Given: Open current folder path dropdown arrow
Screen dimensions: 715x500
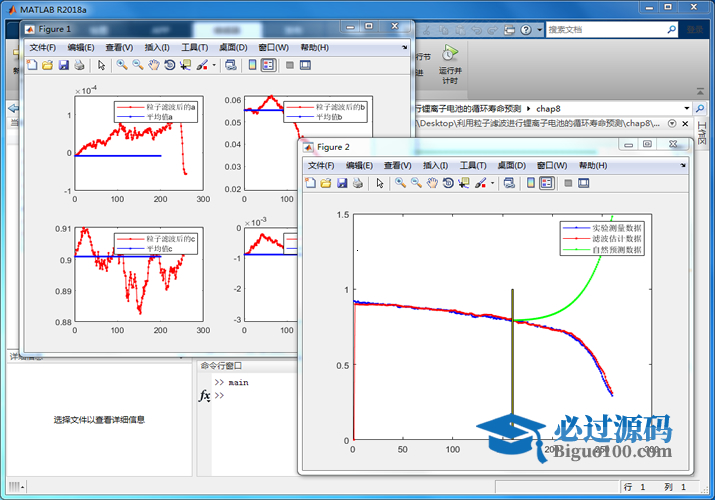Looking at the screenshot, I should (x=687, y=108).
